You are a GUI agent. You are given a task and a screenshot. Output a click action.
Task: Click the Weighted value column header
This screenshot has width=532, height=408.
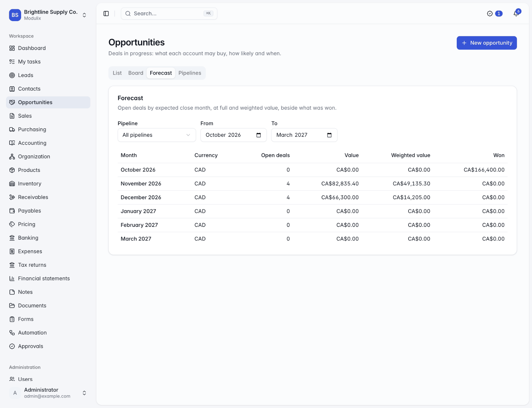[x=411, y=155]
